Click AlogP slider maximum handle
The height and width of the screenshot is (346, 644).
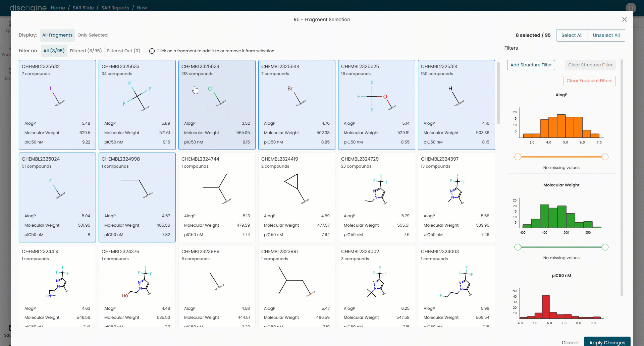[605, 157]
